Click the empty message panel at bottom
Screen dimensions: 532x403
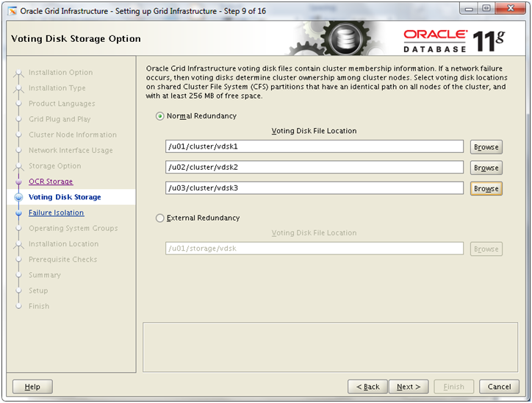[x=330, y=347]
